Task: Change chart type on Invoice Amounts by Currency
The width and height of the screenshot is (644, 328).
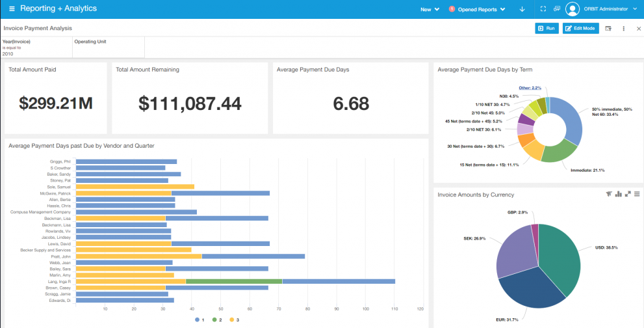Action: tap(618, 194)
